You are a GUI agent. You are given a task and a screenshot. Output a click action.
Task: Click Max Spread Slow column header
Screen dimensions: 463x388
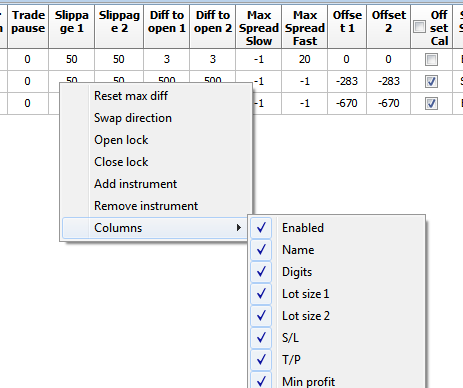pos(259,27)
